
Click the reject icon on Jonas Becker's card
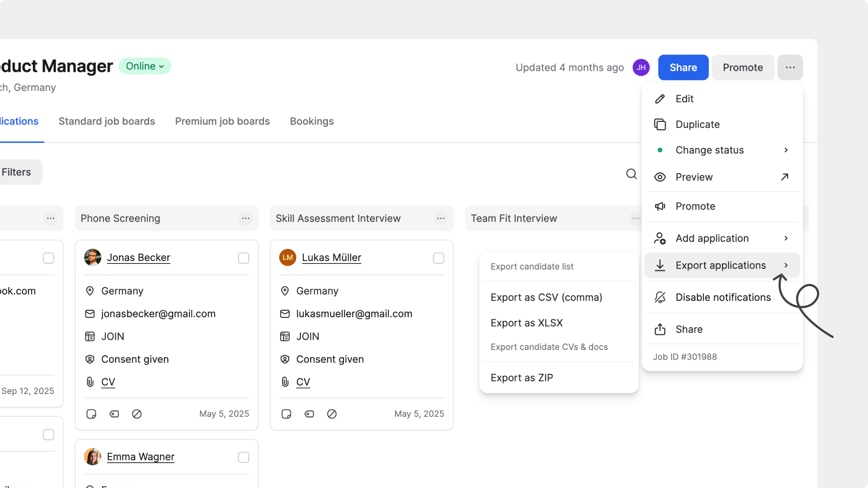137,414
